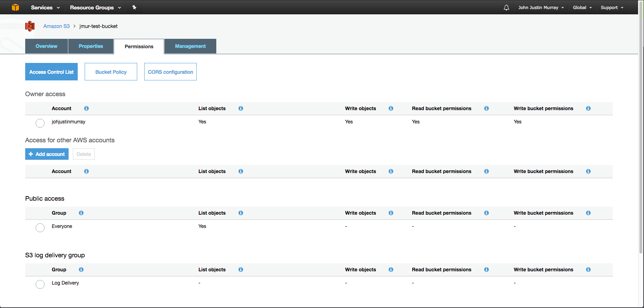This screenshot has height=308, width=644.
Task: Select the Log Delivery group radio button
Action: point(40,284)
